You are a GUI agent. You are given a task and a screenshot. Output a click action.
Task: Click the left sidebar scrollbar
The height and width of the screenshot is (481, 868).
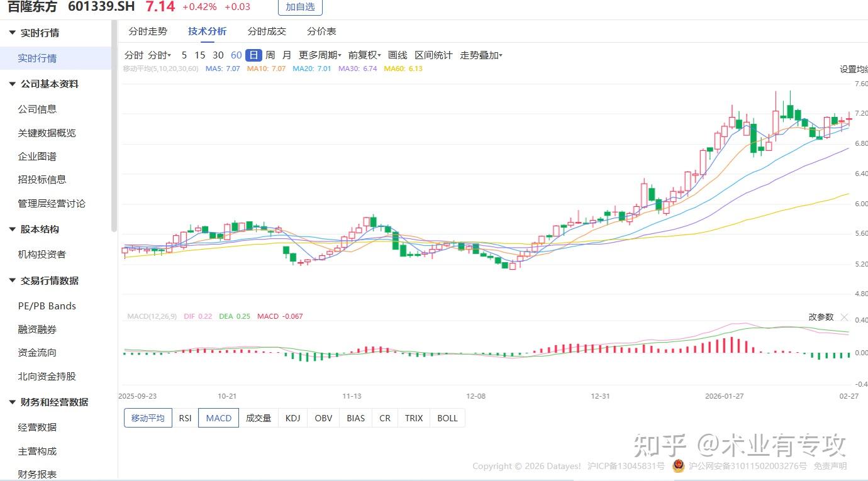pos(114,126)
